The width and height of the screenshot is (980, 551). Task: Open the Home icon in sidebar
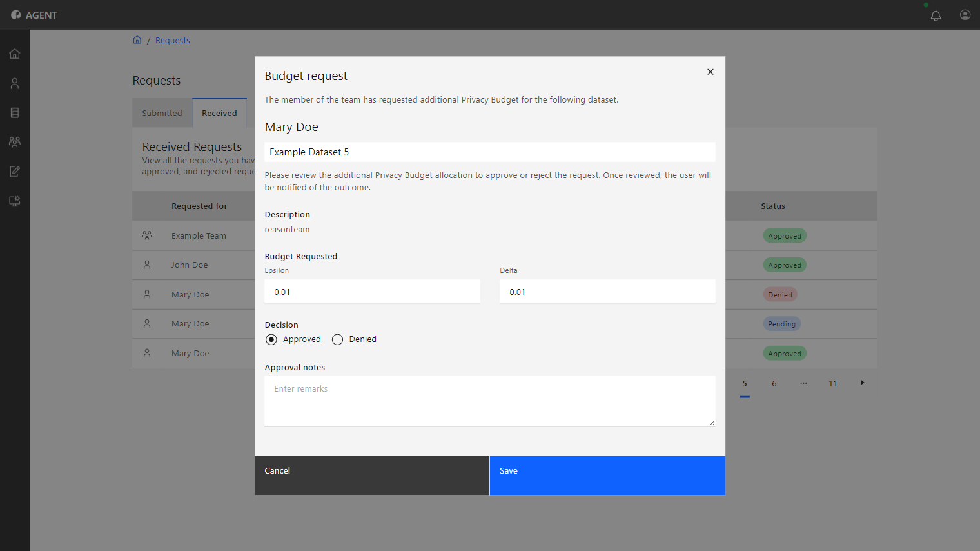[15, 54]
